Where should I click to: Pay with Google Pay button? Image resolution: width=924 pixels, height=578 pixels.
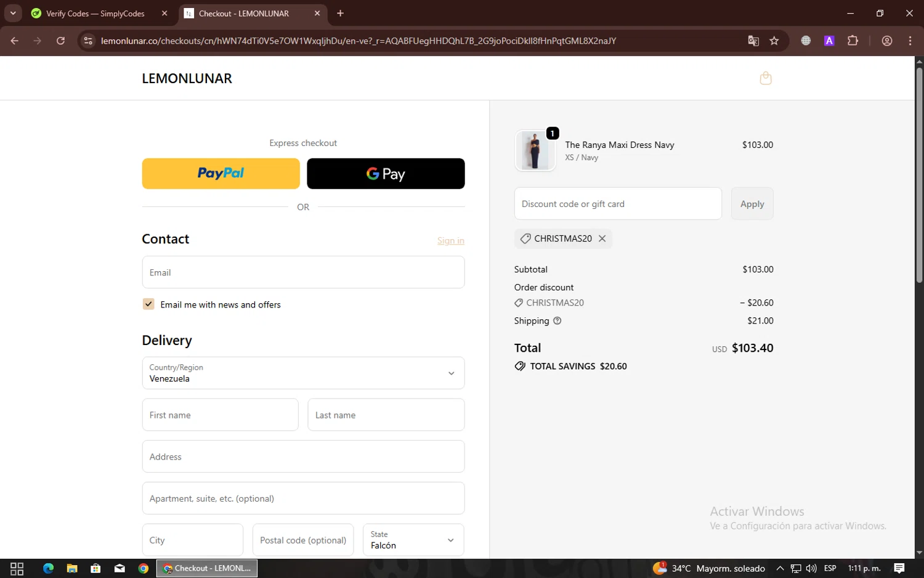386,174
